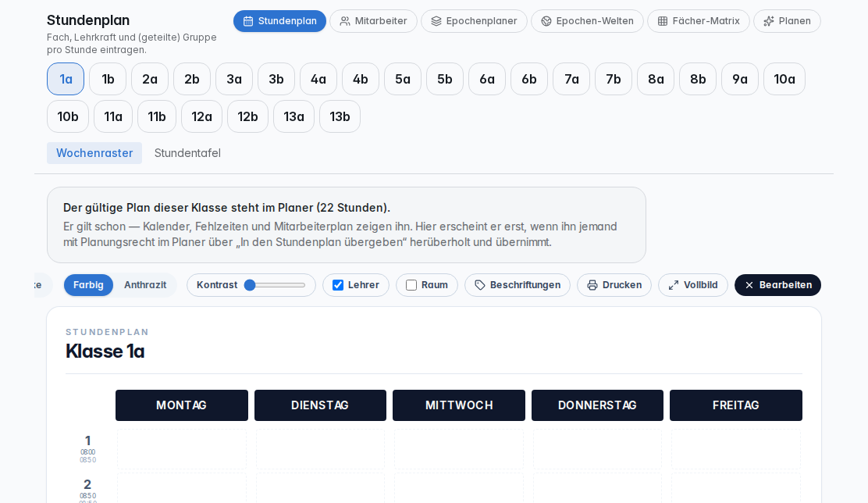Screen dimensions: 868x503
Task: Open class 10b timetable
Action: (68, 117)
